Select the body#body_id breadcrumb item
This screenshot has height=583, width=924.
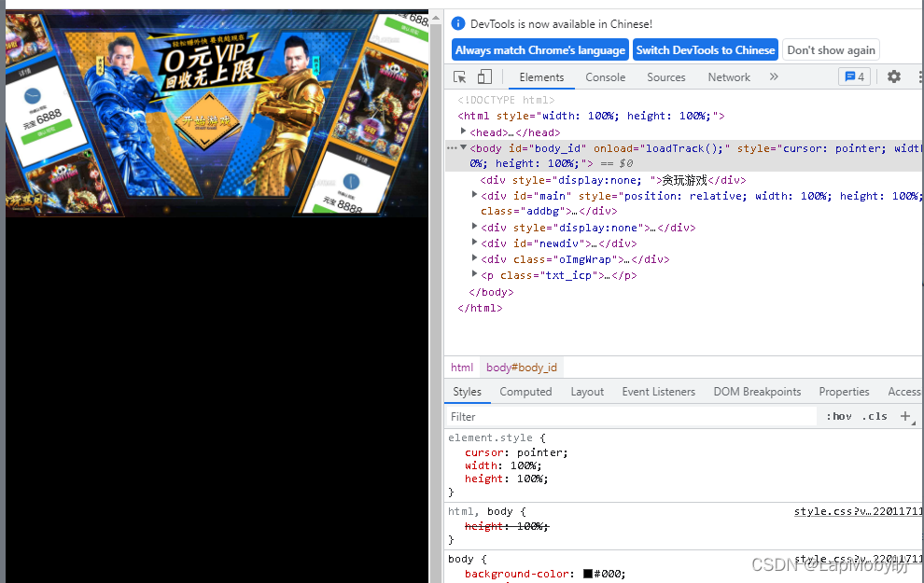coord(522,368)
